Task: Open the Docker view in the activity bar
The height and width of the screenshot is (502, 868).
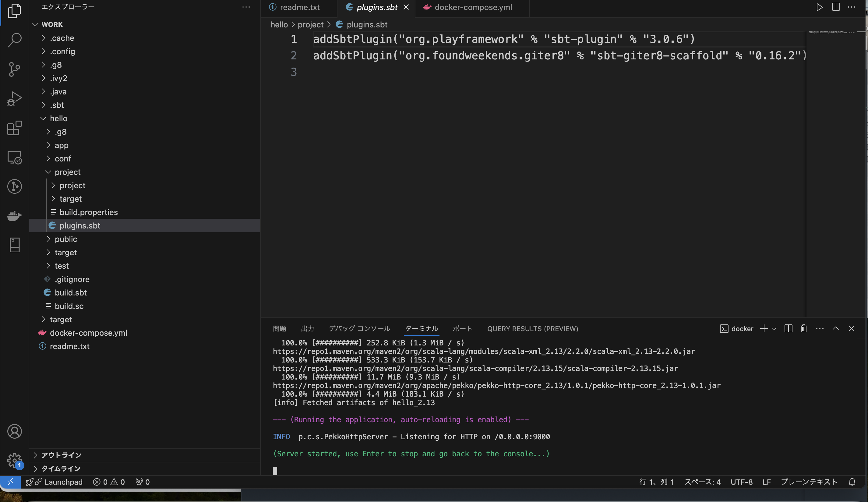Action: (15, 216)
